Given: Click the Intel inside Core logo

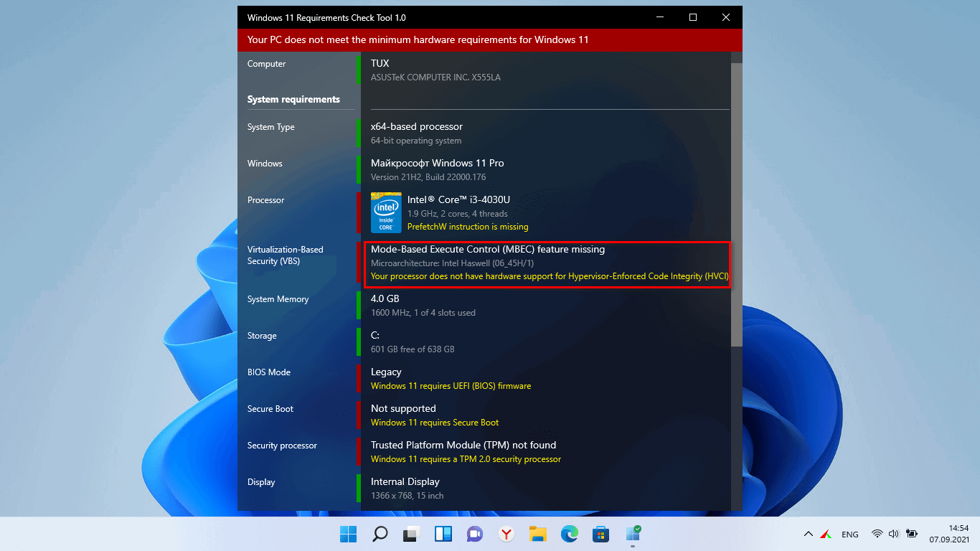Looking at the screenshot, I should click(x=386, y=212).
